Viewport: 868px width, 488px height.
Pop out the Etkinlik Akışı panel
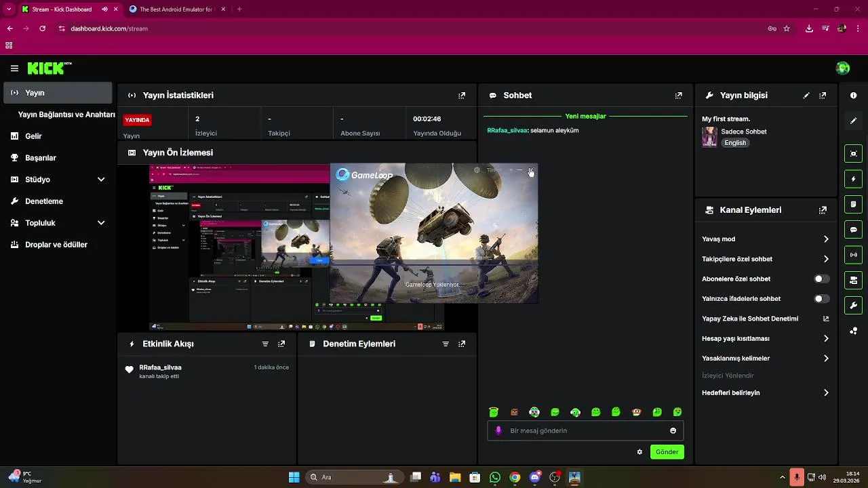(x=281, y=344)
